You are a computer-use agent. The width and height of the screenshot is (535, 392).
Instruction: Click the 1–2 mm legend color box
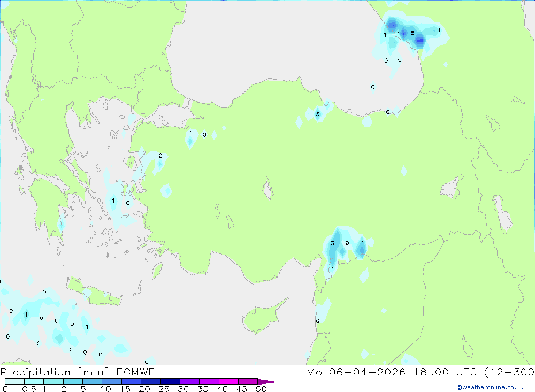click(53, 381)
